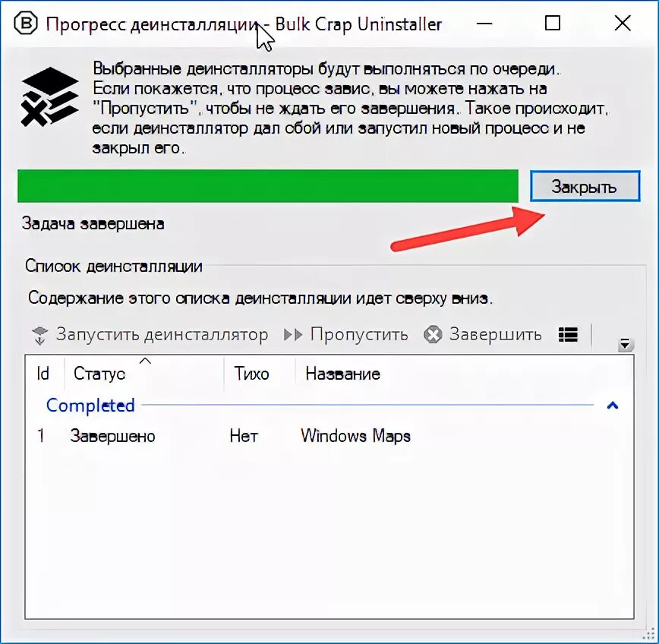Maximize the uninstall progress window

[552, 23]
